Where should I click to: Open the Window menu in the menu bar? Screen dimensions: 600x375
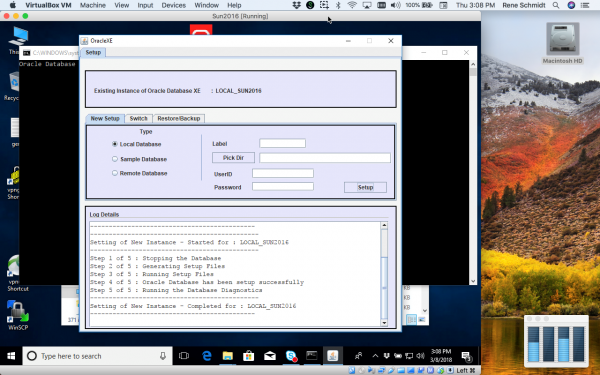tap(207, 5)
